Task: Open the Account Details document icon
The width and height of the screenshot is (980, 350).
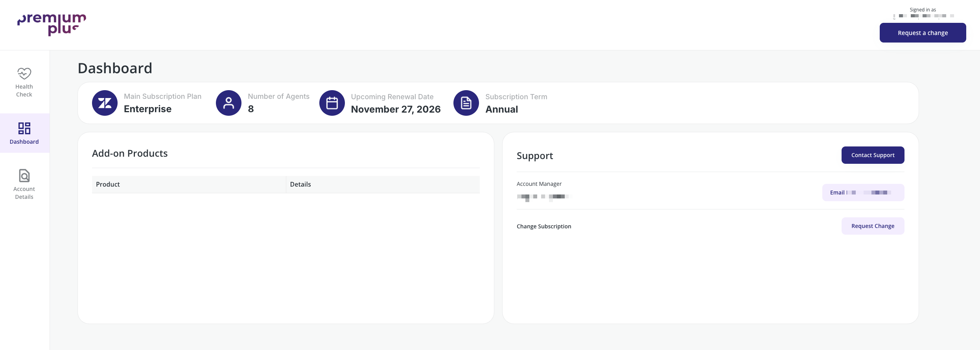Action: (x=24, y=176)
